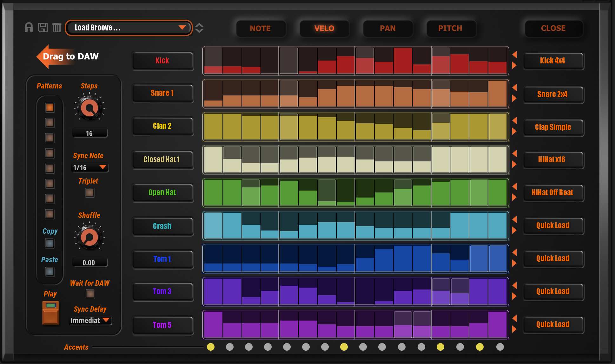The image size is (615, 364).
Task: Click the left arrow next to Kick 4x4
Action: (x=515, y=55)
